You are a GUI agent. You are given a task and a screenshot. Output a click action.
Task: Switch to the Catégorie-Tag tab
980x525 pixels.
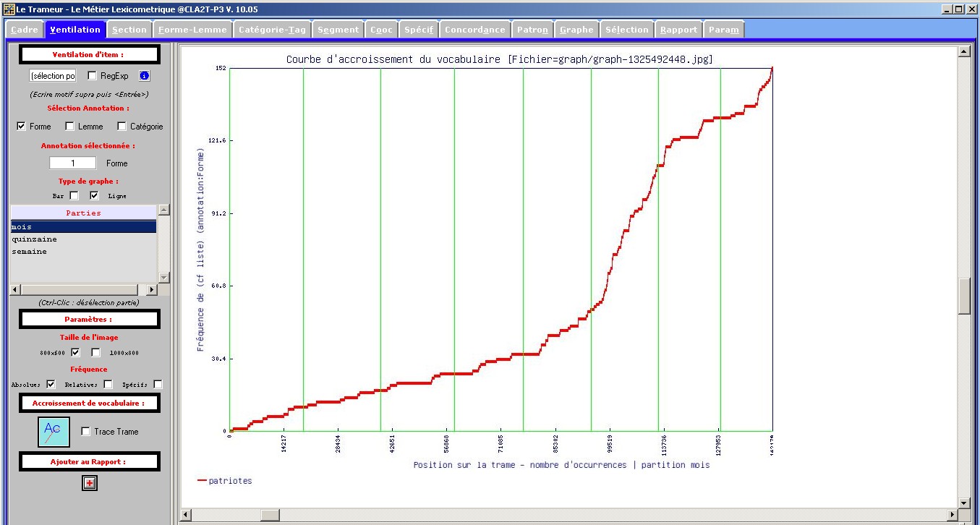[273, 29]
